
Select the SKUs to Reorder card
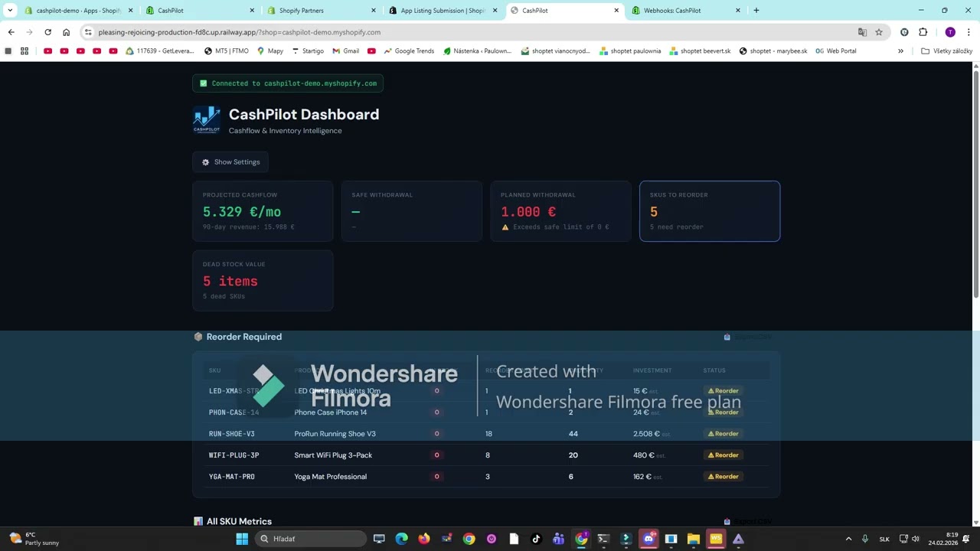710,211
